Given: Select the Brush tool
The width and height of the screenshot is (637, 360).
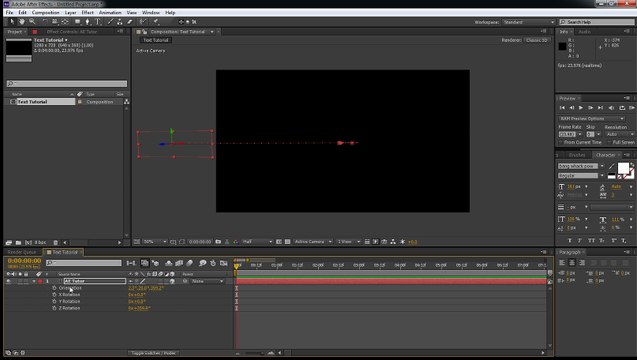Looking at the screenshot, I should pos(110,22).
